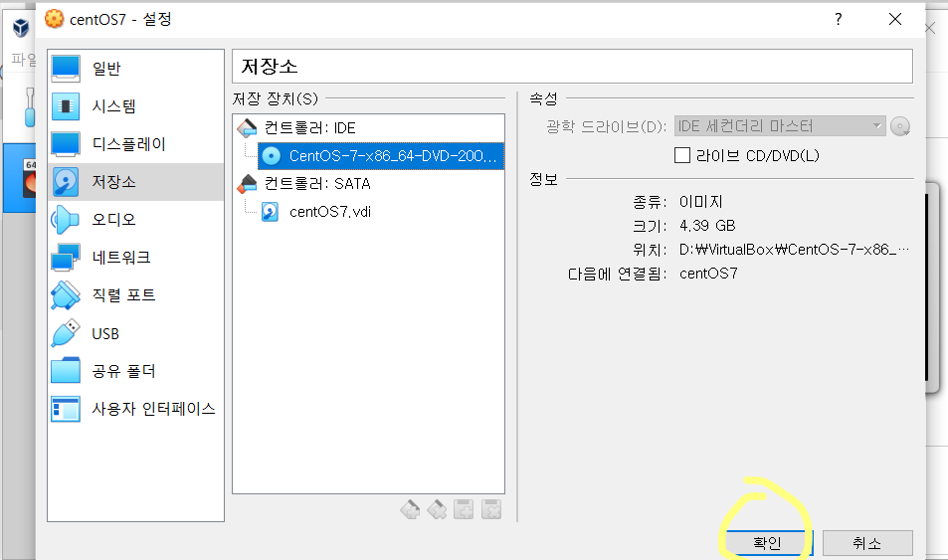Click the 네트워크 monitors icon
948x560 pixels.
[x=66, y=257]
